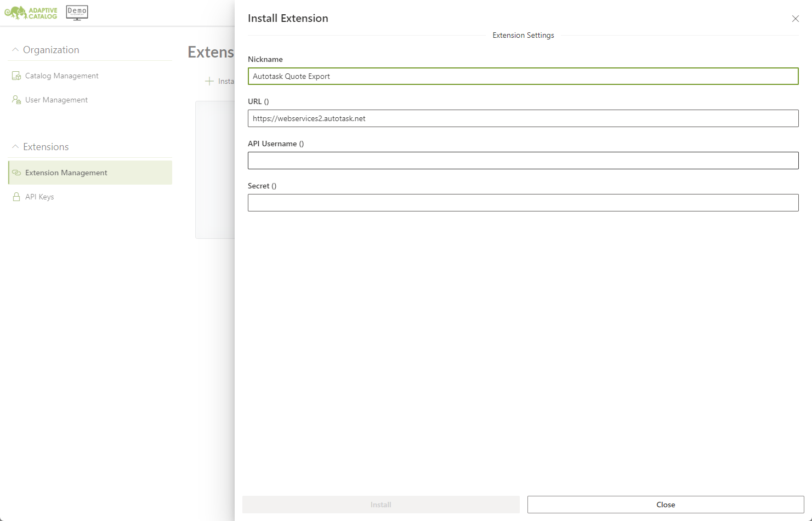Screen dimensions: 812x521
Task: Click the Nickname input field
Action: click(x=523, y=76)
